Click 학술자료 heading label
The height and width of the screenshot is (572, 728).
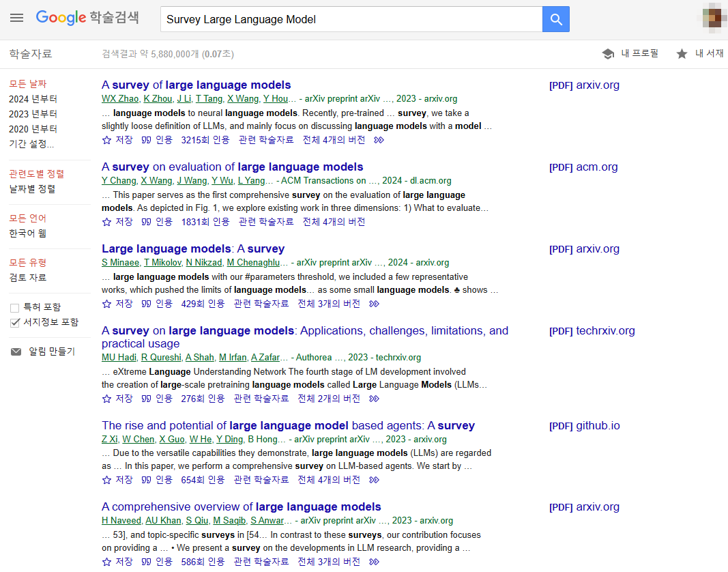point(31,54)
